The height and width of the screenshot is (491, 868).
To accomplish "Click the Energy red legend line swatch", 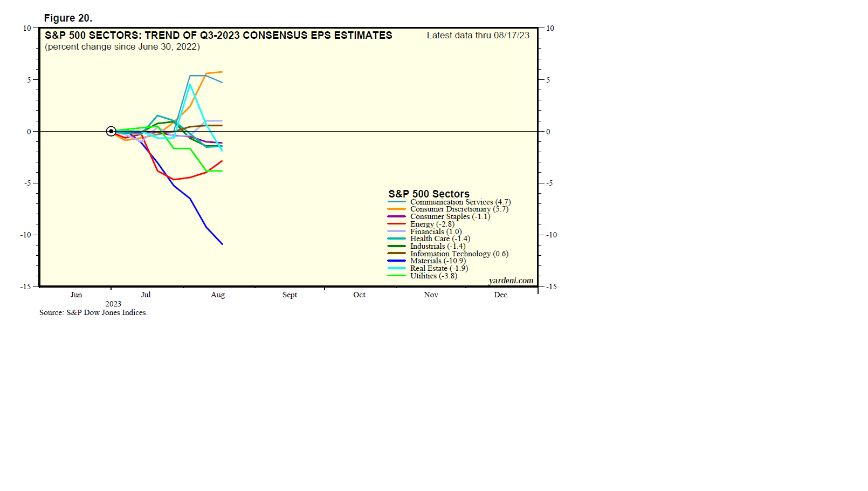I will (396, 224).
